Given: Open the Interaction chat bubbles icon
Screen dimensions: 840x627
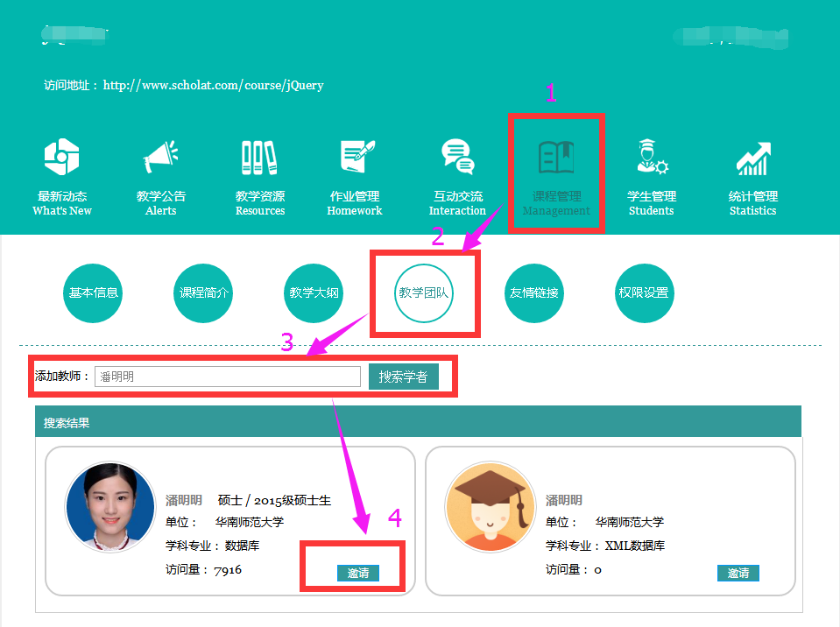Looking at the screenshot, I should click(457, 159).
